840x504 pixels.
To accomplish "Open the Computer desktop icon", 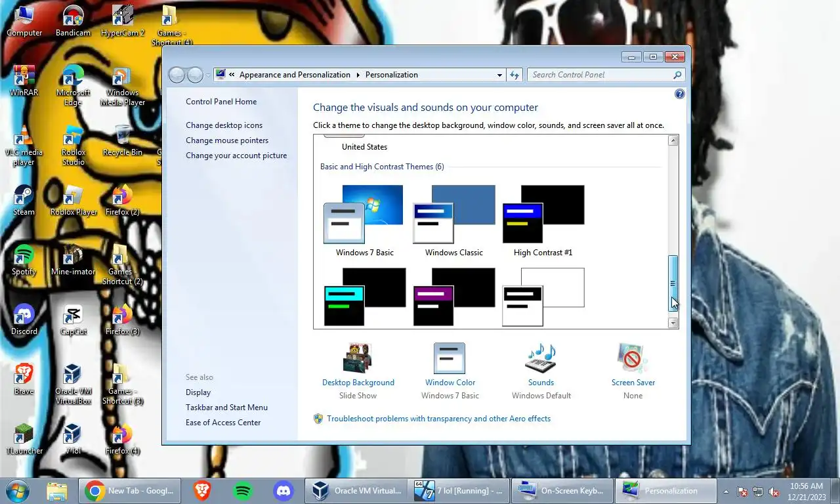I will [24, 21].
